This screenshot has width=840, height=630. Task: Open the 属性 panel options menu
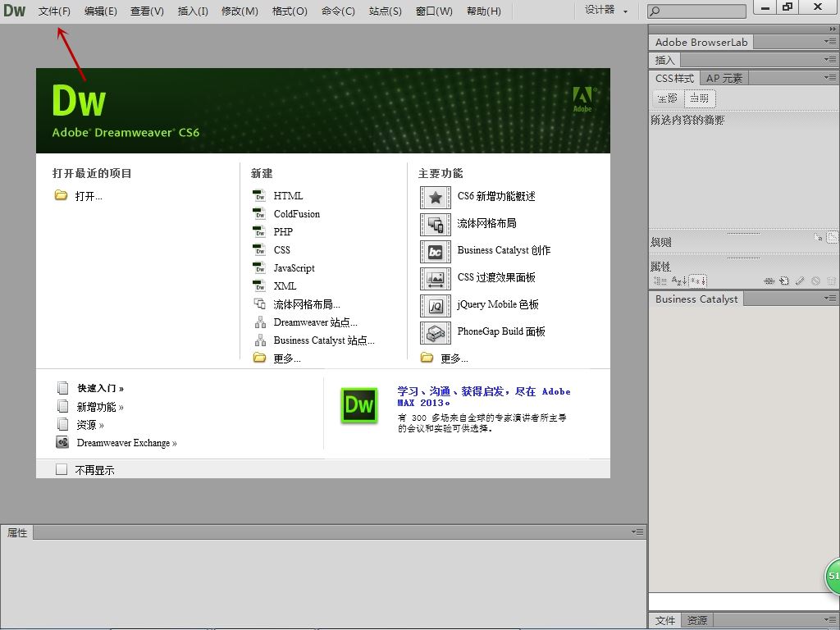[x=637, y=532]
